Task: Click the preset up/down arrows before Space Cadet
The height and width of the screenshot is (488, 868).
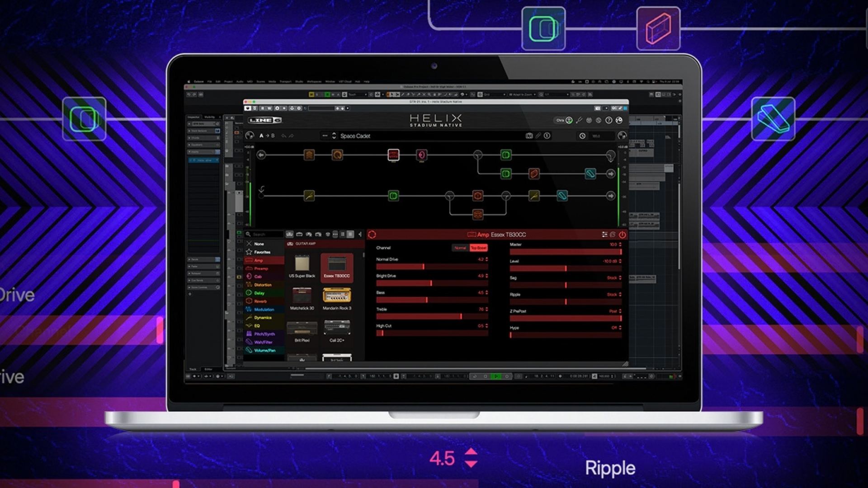Action: 334,136
